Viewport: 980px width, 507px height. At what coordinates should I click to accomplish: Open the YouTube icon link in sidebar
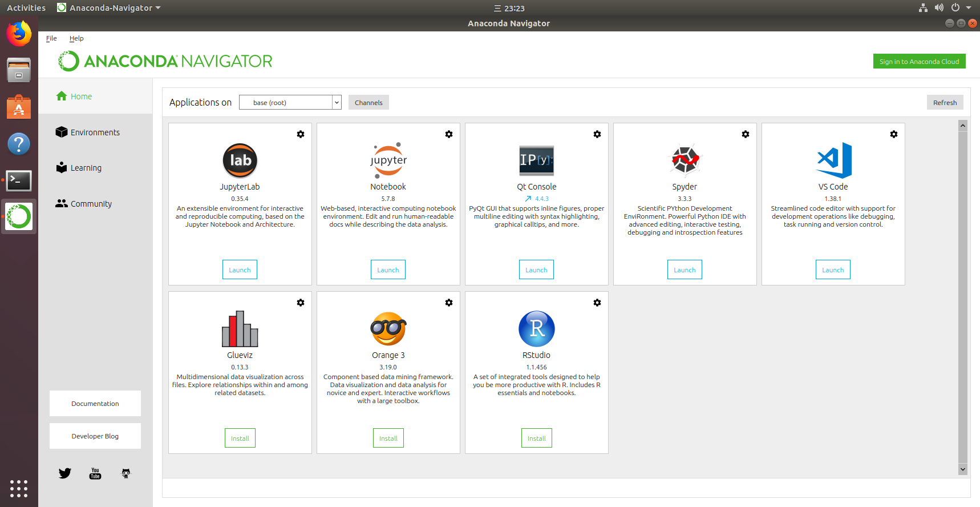click(x=95, y=473)
